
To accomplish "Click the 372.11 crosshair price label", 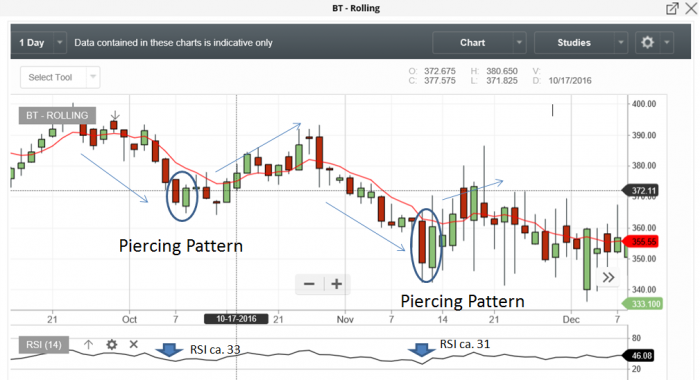I will point(641,191).
